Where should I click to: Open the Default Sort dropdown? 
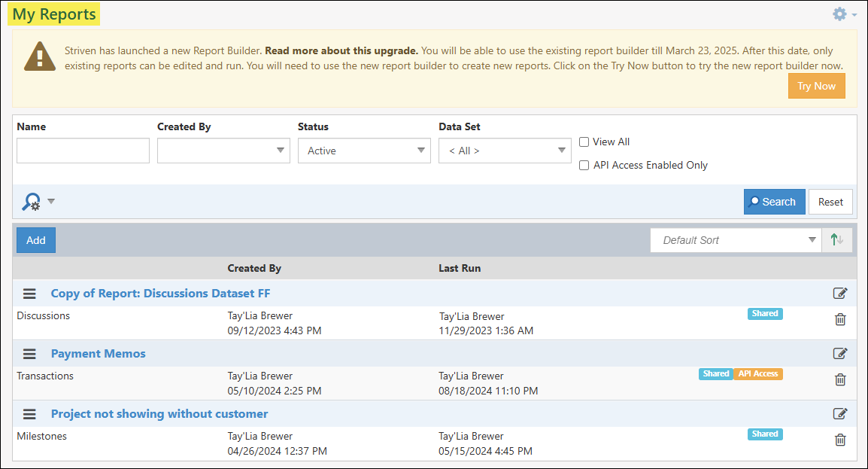click(x=736, y=239)
